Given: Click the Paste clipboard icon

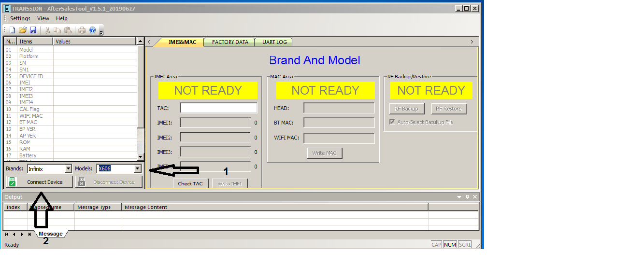Looking at the screenshot, I should tap(68, 30).
